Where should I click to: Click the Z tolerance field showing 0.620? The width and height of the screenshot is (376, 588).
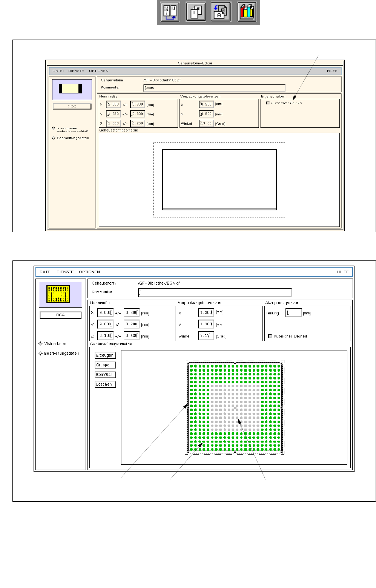tap(132, 336)
